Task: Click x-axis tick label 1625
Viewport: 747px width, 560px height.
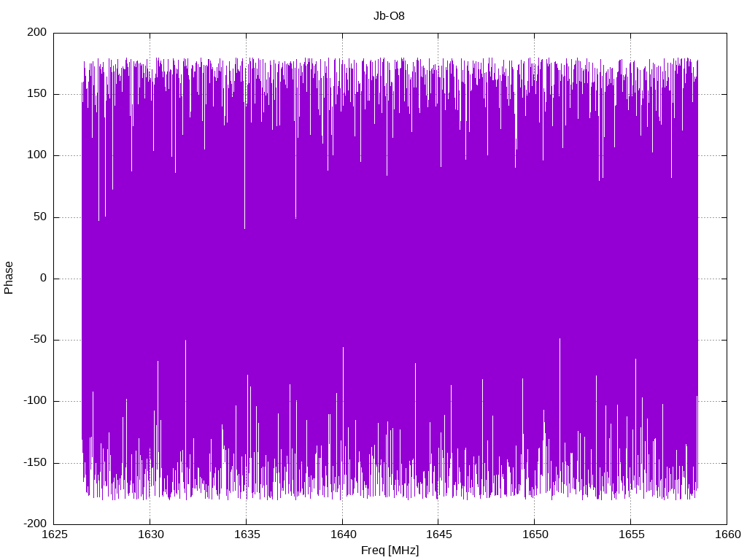Action: pyautogui.click(x=54, y=534)
